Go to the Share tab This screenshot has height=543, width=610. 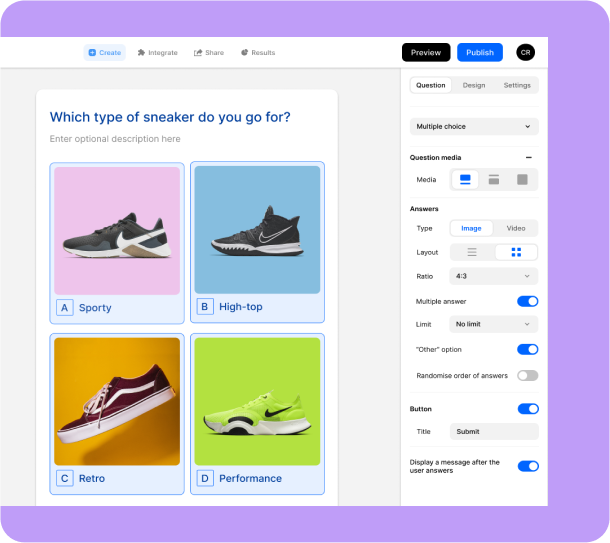pos(209,53)
